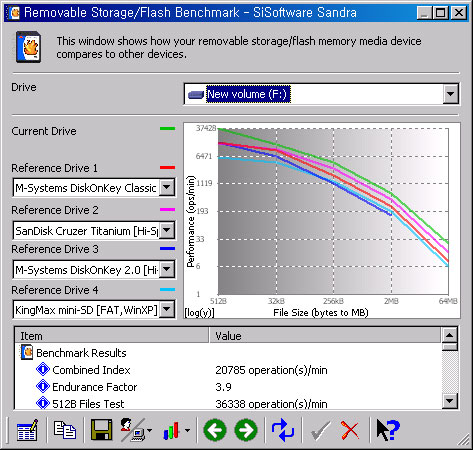
Task: Click the results list scroll down arrow
Action: (x=449, y=401)
